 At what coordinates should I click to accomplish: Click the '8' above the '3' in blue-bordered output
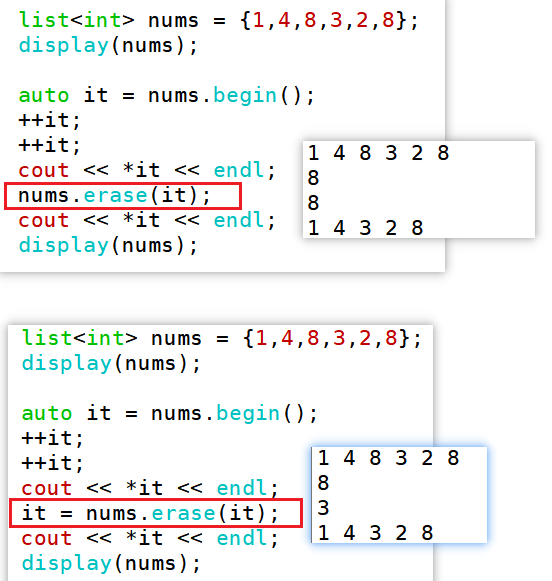(323, 483)
